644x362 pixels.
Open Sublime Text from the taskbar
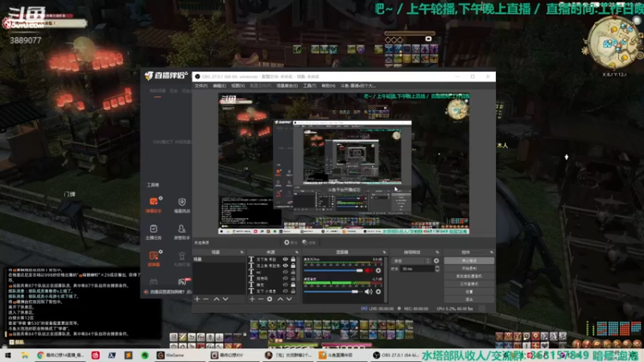[129, 355]
